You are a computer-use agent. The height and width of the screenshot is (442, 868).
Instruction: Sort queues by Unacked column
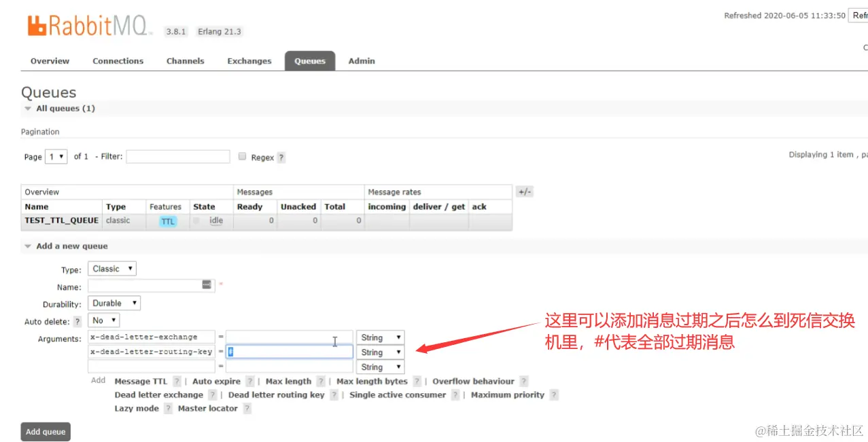pos(298,207)
